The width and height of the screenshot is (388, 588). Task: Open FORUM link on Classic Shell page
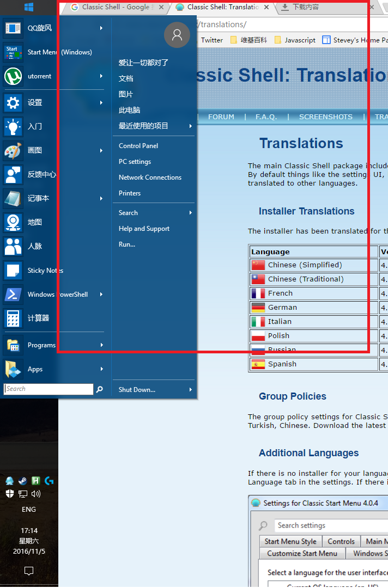(221, 117)
